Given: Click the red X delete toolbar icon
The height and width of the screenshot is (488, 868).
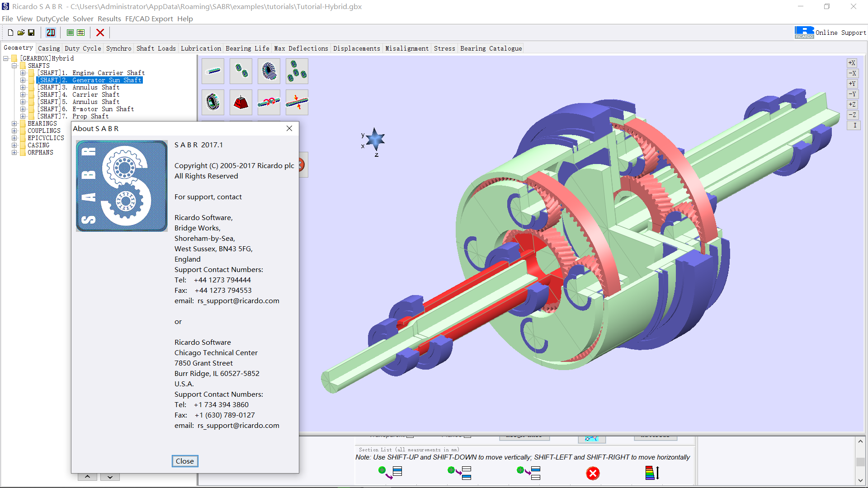Looking at the screenshot, I should [x=100, y=33].
